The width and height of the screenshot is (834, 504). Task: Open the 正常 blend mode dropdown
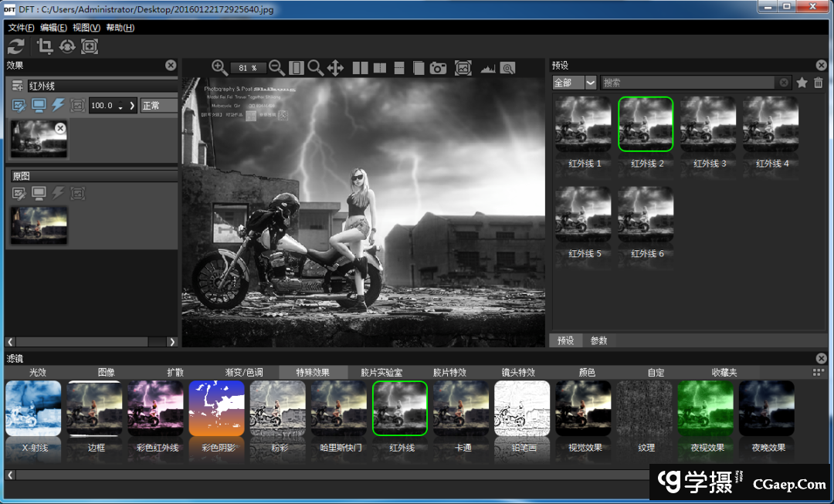[x=158, y=106]
